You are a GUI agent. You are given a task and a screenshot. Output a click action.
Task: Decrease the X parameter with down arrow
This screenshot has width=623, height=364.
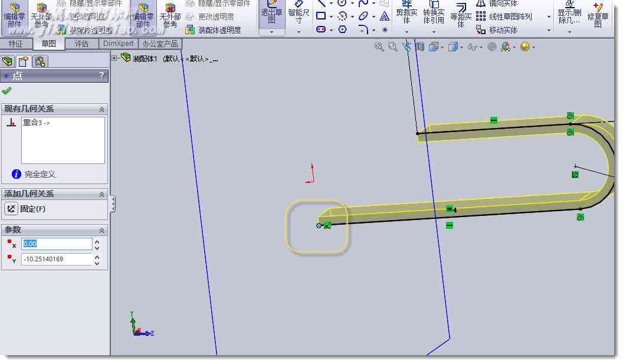(97, 248)
